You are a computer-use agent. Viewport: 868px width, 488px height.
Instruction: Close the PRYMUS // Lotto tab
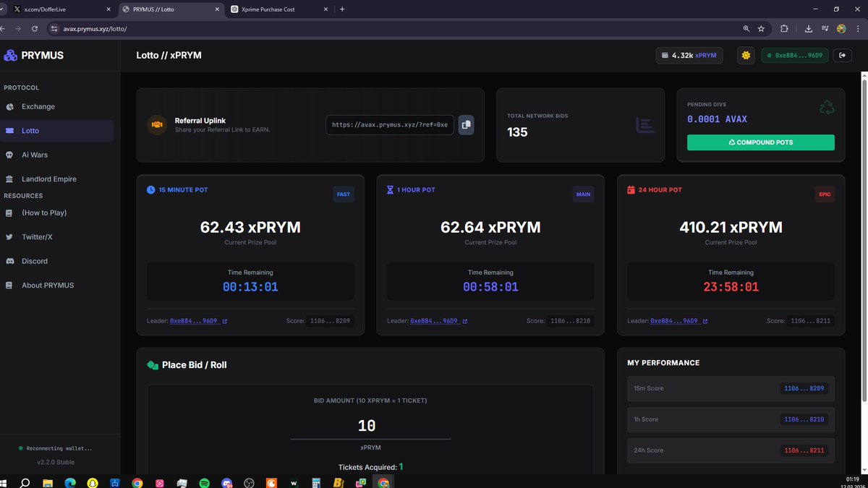coord(216,9)
